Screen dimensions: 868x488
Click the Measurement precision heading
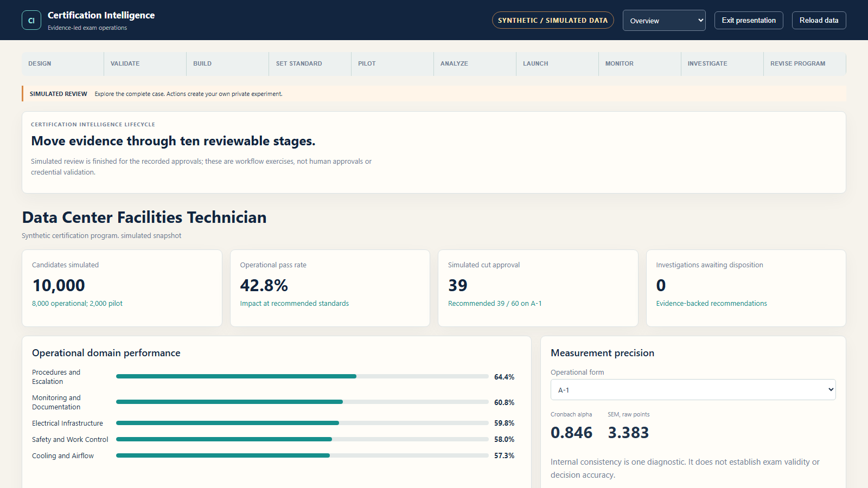[x=602, y=353]
